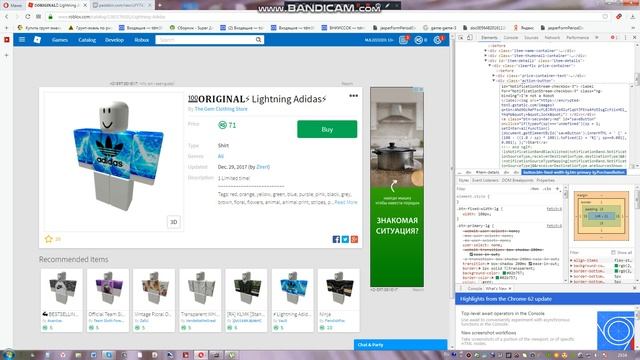Viewport: 640px width, 360px height.
Task: Add new style rule plus icon
Action: pos(558,189)
